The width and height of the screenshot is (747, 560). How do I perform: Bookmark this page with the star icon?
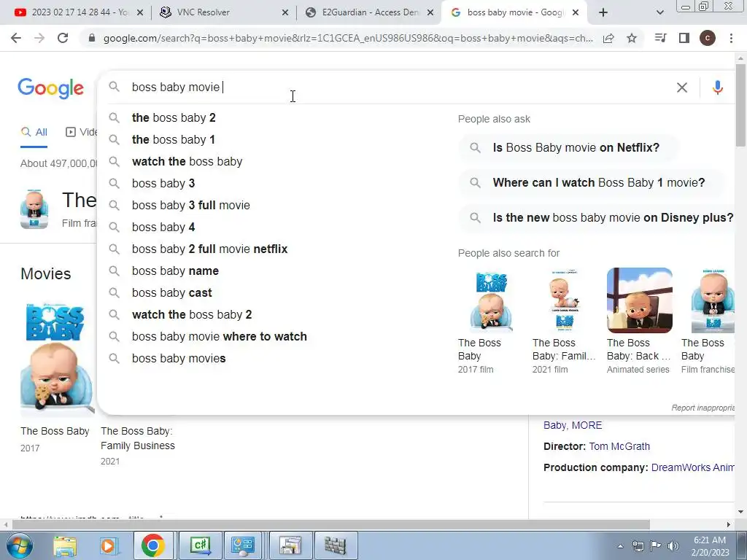point(632,38)
